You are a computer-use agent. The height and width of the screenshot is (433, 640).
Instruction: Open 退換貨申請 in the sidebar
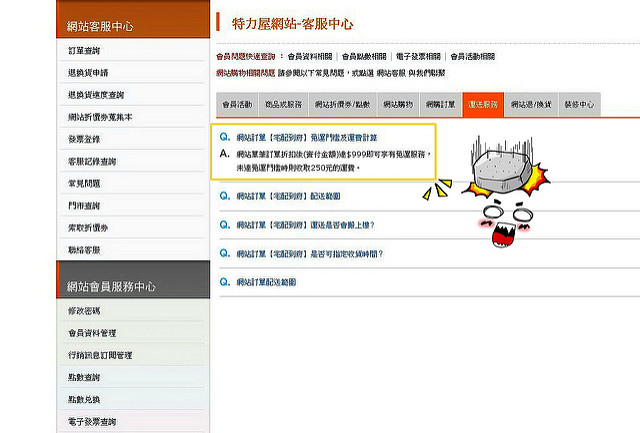point(88,73)
